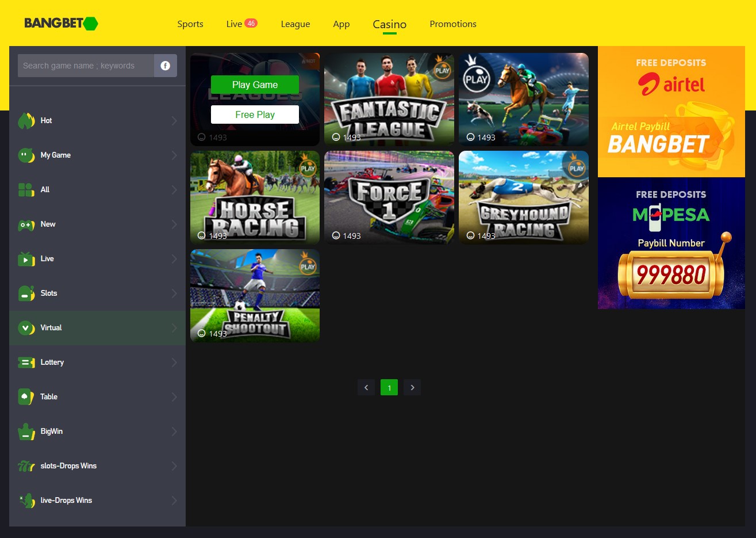The image size is (756, 538).
Task: Select the Virtual category icon
Action: 26,328
